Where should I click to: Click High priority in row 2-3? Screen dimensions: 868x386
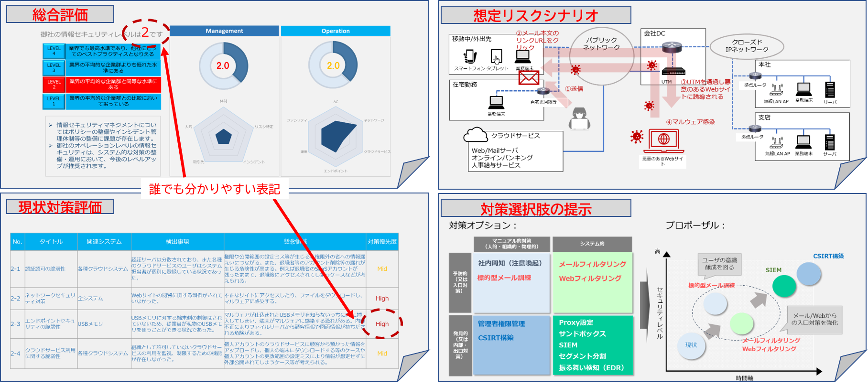point(382,324)
